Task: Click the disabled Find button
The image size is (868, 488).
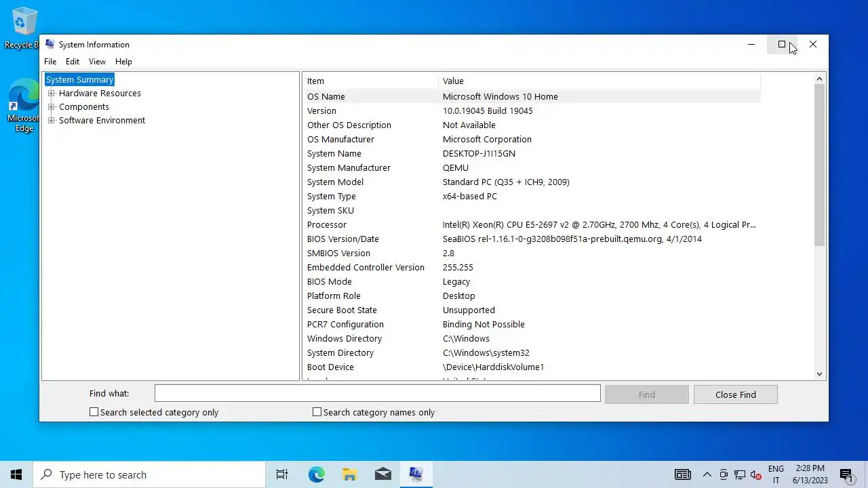Action: click(x=647, y=394)
